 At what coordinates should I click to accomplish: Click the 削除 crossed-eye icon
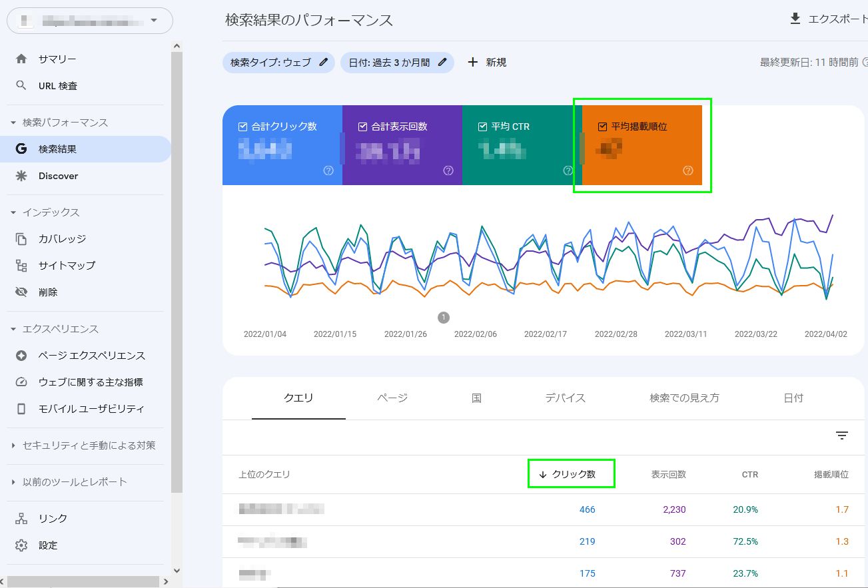(21, 292)
